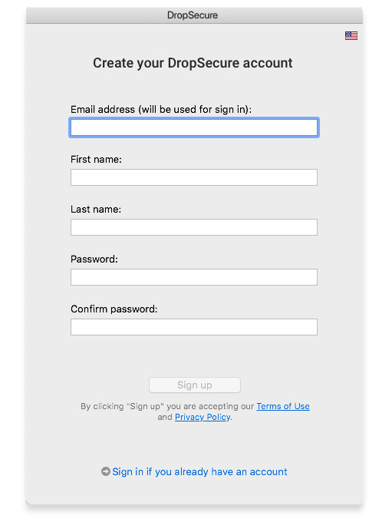Click the Confirm password label

click(114, 309)
